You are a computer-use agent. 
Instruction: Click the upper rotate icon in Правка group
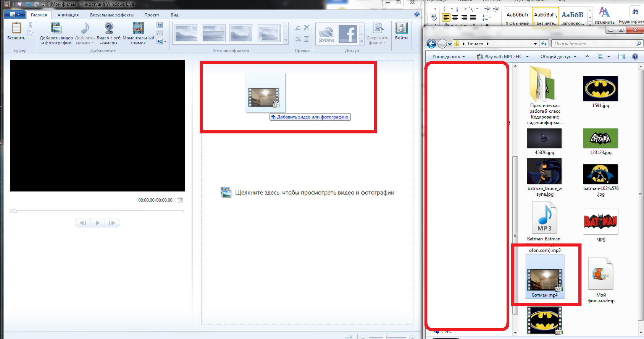tap(298, 28)
